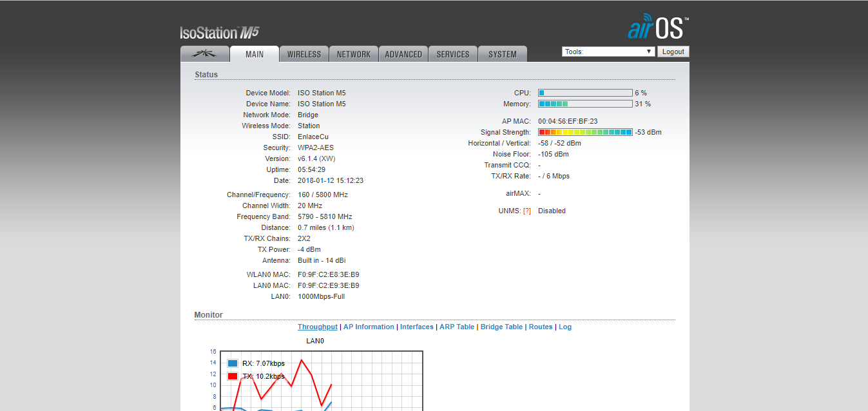Click the IsoStation M5 logo

pyautogui.click(x=219, y=33)
